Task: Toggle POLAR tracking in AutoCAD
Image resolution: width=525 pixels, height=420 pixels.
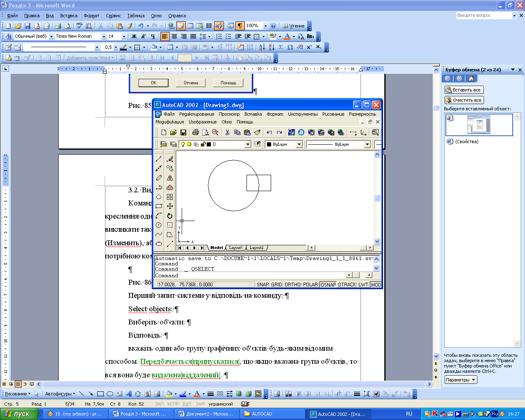Action: (310, 285)
